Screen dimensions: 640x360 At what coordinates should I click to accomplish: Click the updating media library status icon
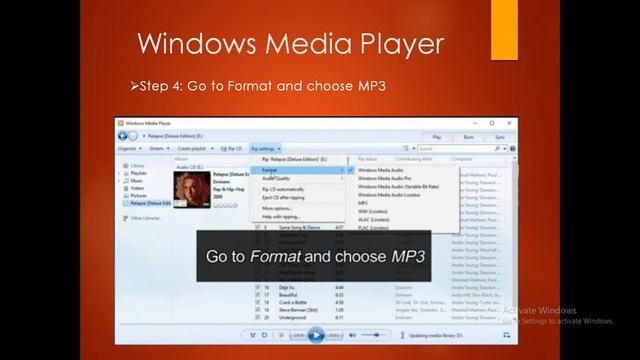tap(402, 335)
